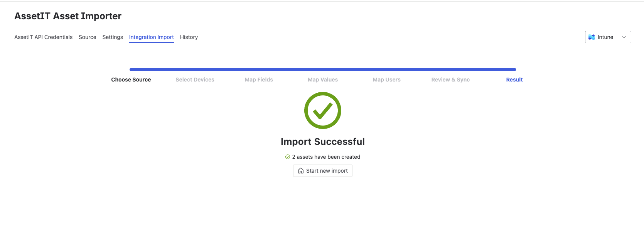Open the AssetIT API Credentials tab
The height and width of the screenshot is (231, 644).
[43, 37]
